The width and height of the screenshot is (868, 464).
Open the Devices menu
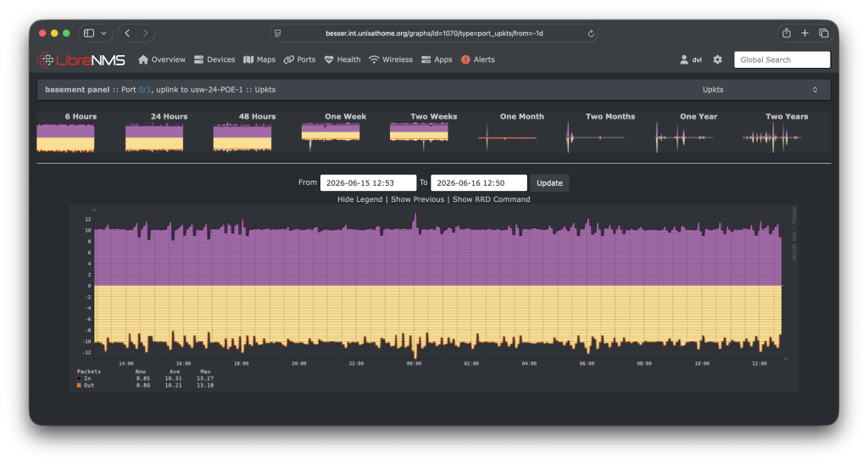[x=214, y=59]
